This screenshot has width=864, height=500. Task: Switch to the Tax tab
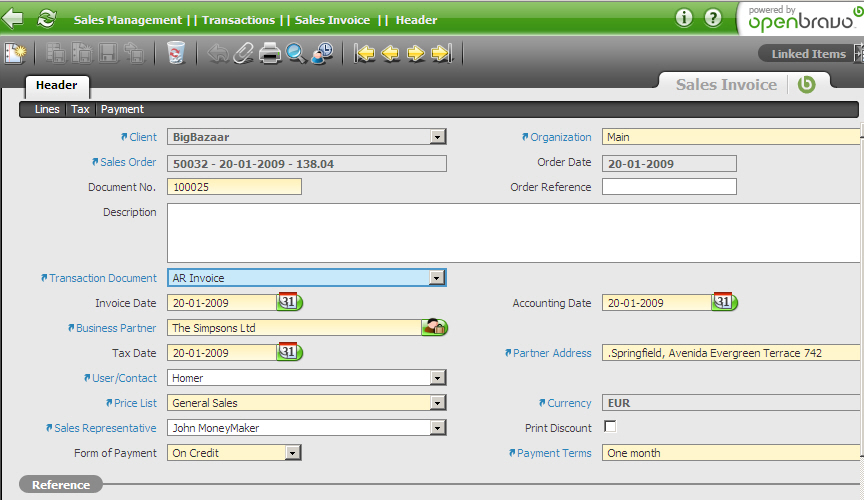click(80, 109)
